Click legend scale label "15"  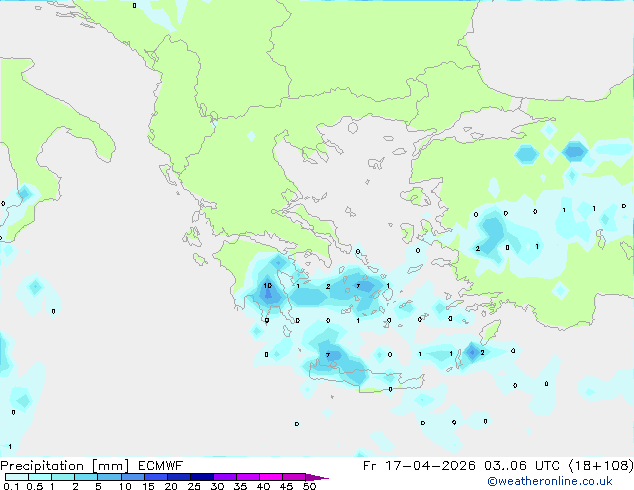click(148, 486)
